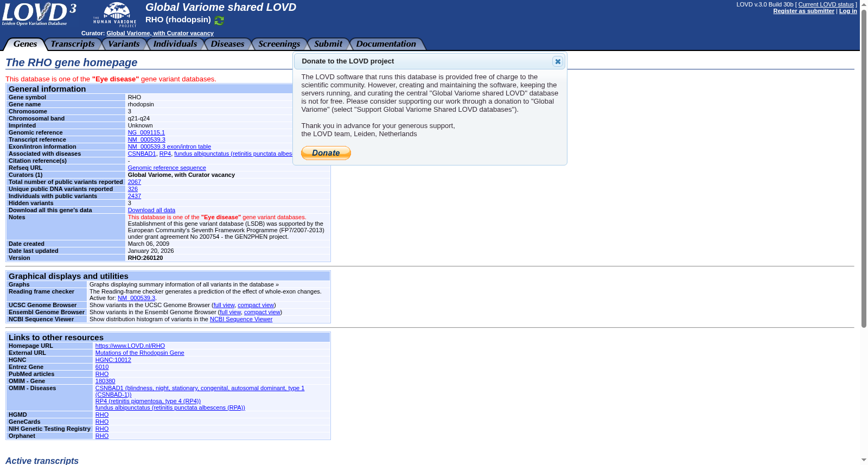Open Ensembl Genome Browser compact view
868x465 pixels.
(x=262, y=312)
